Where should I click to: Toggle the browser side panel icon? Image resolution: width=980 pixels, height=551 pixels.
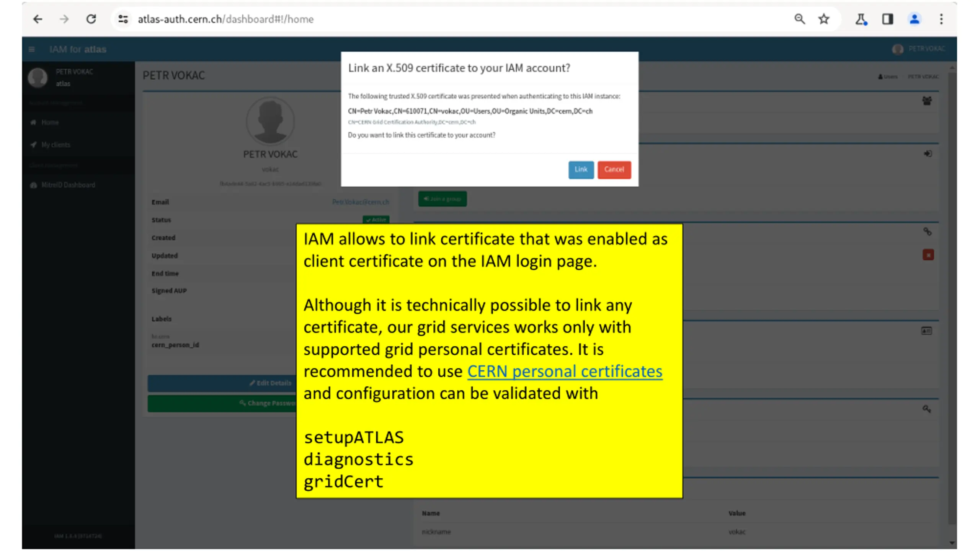click(888, 19)
